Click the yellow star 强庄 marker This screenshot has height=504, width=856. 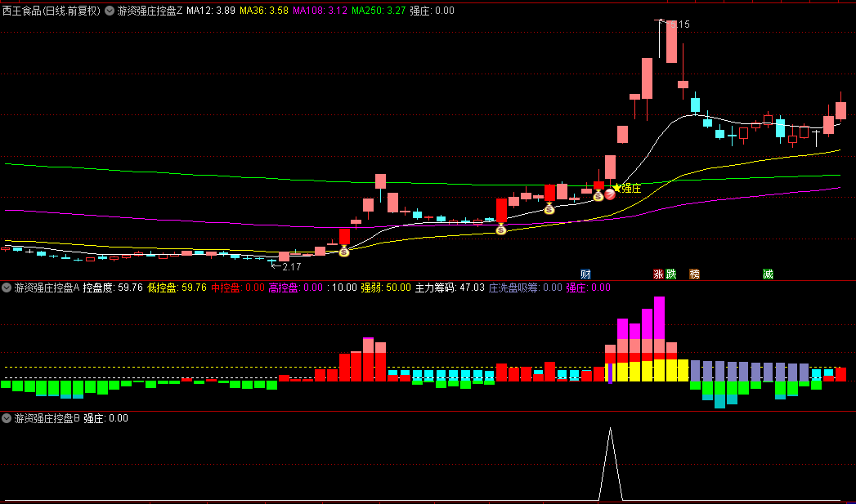coord(627,189)
